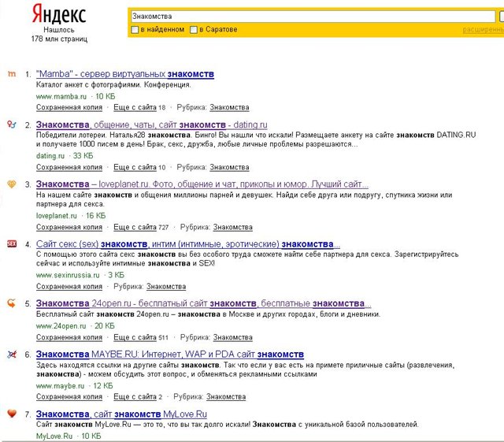Open the Яндекс logo home link
Screen dimensions: 504x442
click(59, 14)
